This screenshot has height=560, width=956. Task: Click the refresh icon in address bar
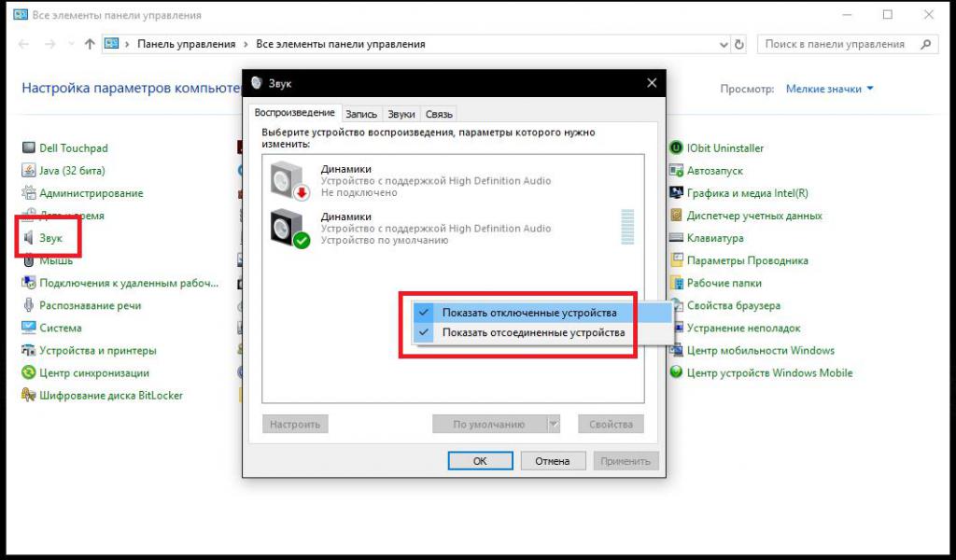tap(739, 45)
